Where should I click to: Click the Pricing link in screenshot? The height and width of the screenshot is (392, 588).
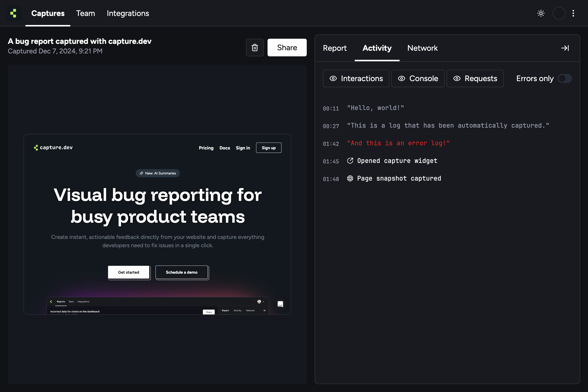pos(206,148)
